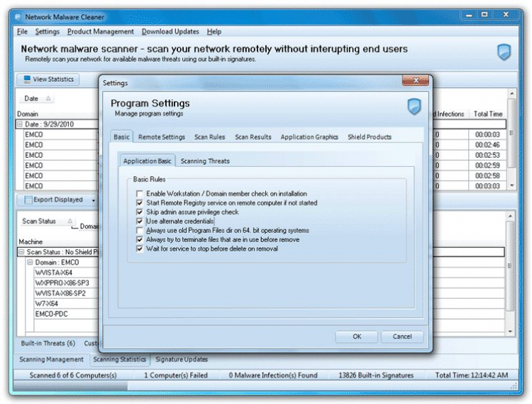Viewport: 532px width, 404px height.
Task: Switch to the Scan Results tab
Action: coord(253,137)
